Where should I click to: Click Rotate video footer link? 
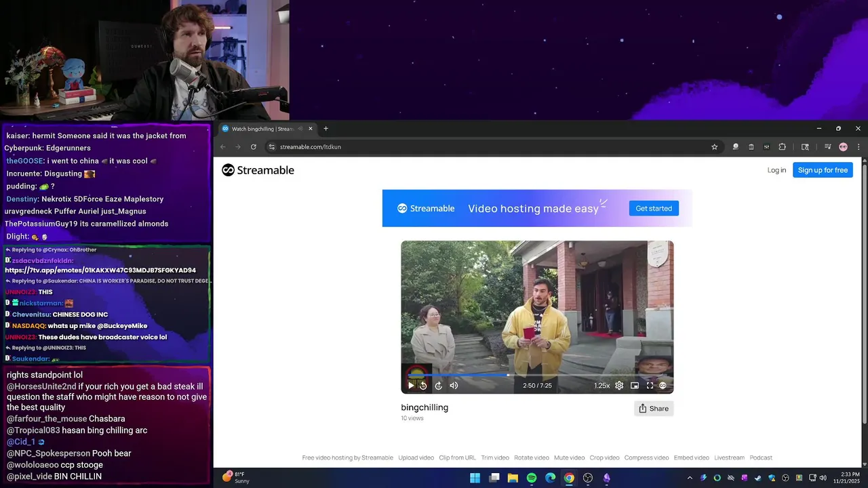click(x=532, y=457)
